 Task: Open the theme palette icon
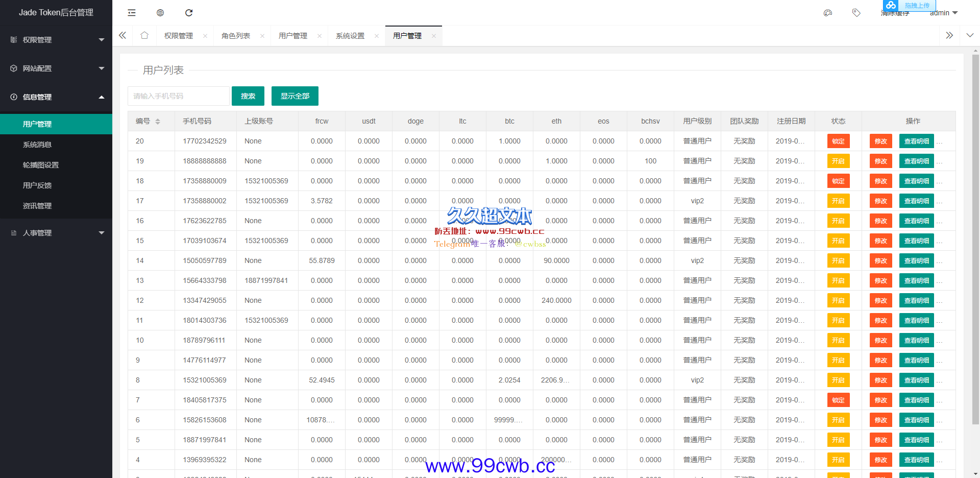pos(828,13)
